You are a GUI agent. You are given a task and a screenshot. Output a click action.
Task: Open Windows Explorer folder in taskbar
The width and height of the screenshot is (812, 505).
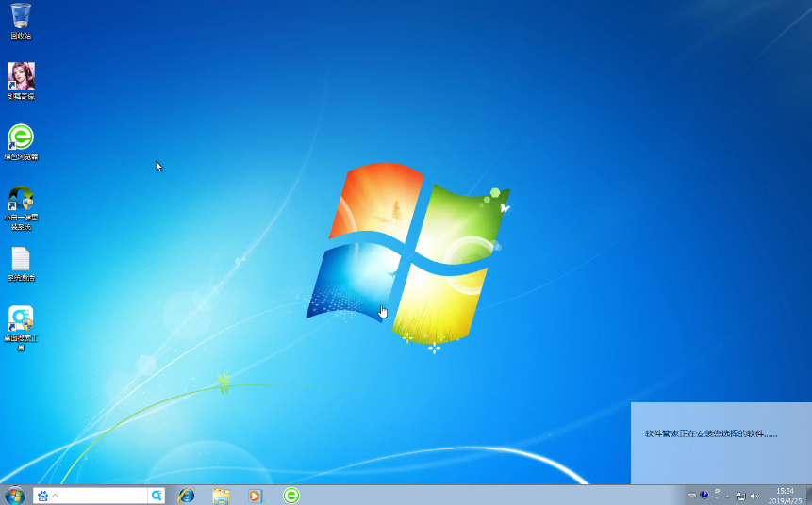click(x=221, y=496)
